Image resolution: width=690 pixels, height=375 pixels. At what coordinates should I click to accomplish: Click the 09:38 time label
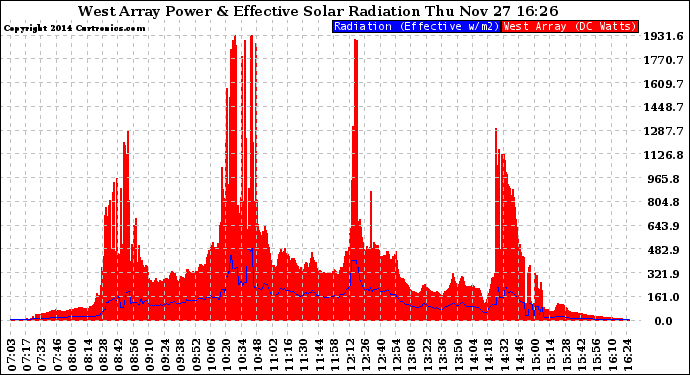point(180,354)
